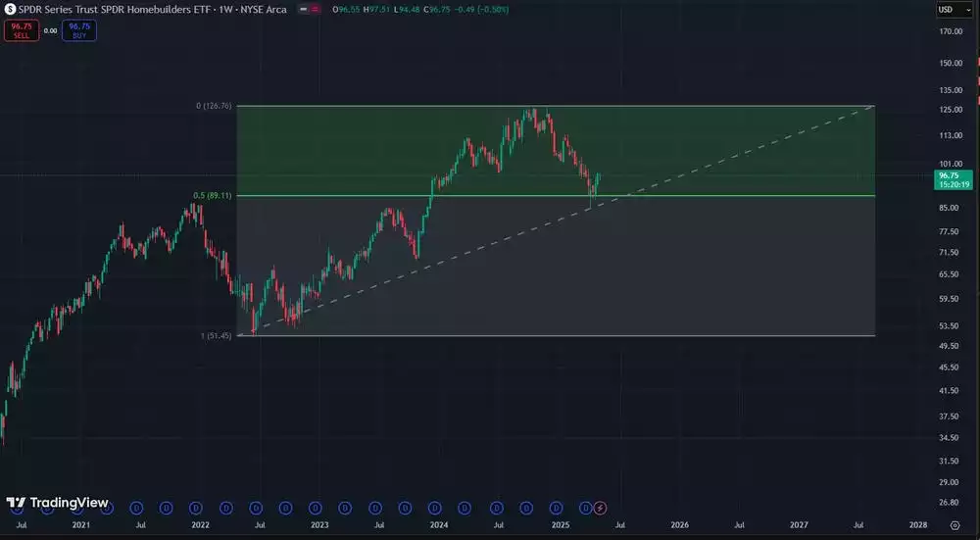Select the 0.00 spread value
The image size is (980, 540).
coord(51,30)
